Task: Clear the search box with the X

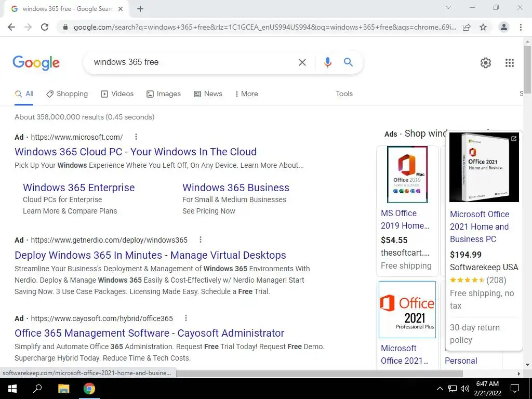Action: click(302, 62)
